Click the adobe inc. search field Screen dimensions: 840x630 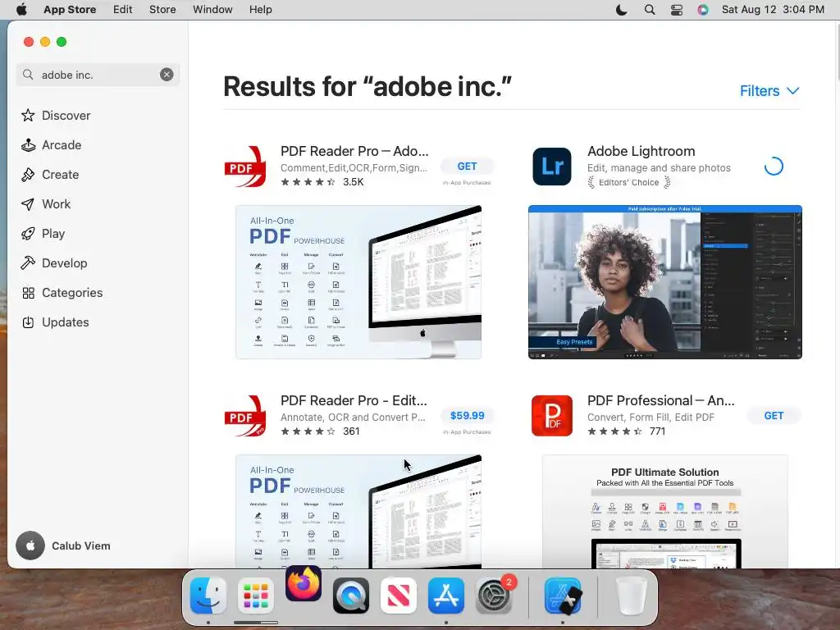pyautogui.click(x=98, y=75)
